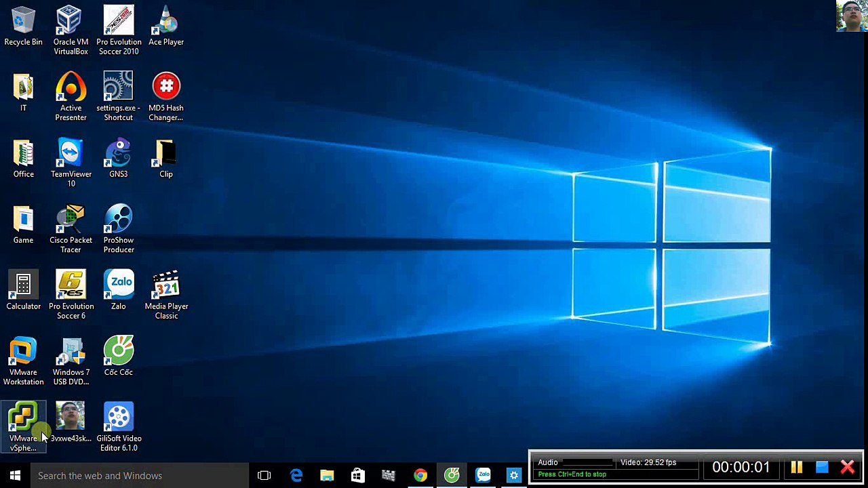Open Google Chrome from taskbar
Viewport: 868px width, 488px height.
pos(420,476)
